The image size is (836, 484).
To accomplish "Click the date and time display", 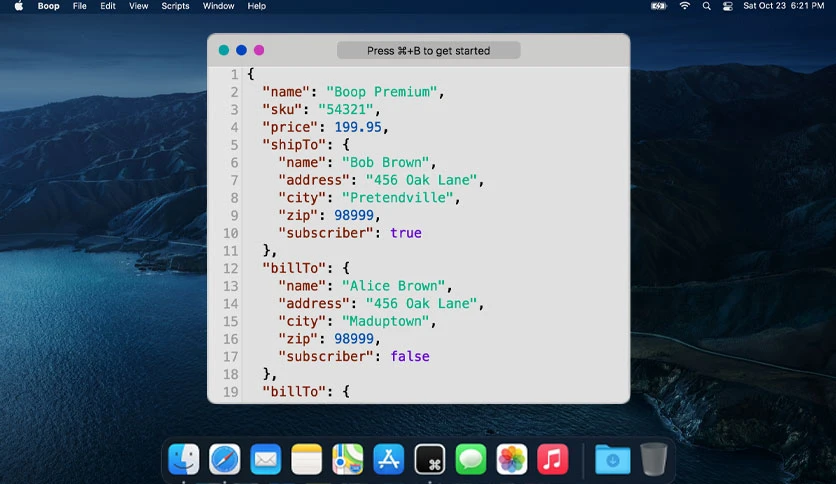I will pyautogui.click(x=783, y=6).
